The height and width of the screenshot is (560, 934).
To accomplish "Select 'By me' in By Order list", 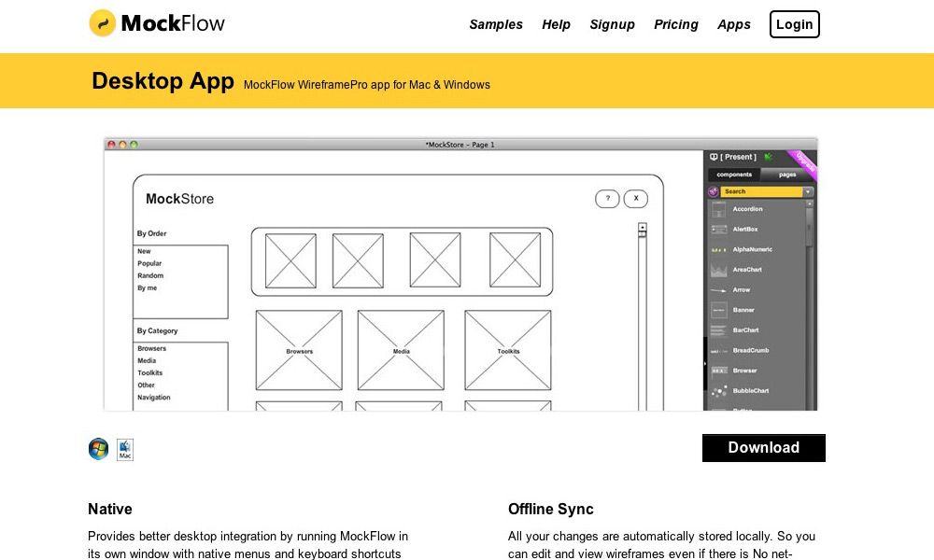I will (148, 288).
